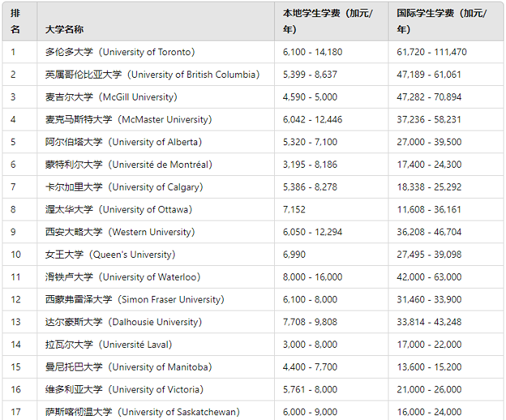Click local tuition 5,320 - 7,100
506x420 pixels.
click(x=310, y=142)
